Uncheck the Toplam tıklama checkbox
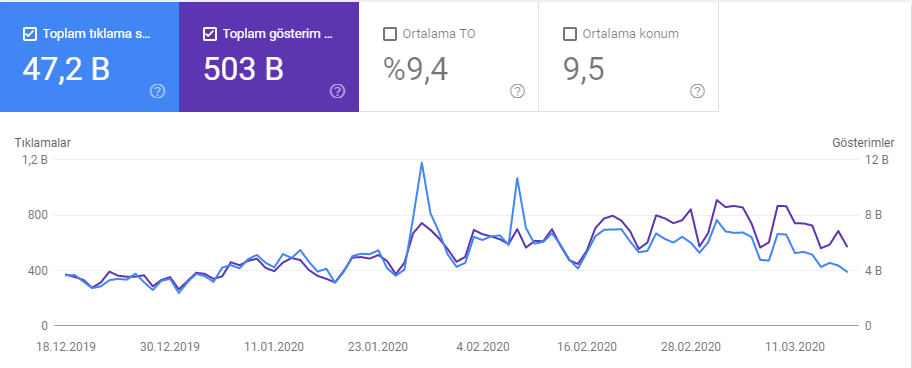 point(30,34)
